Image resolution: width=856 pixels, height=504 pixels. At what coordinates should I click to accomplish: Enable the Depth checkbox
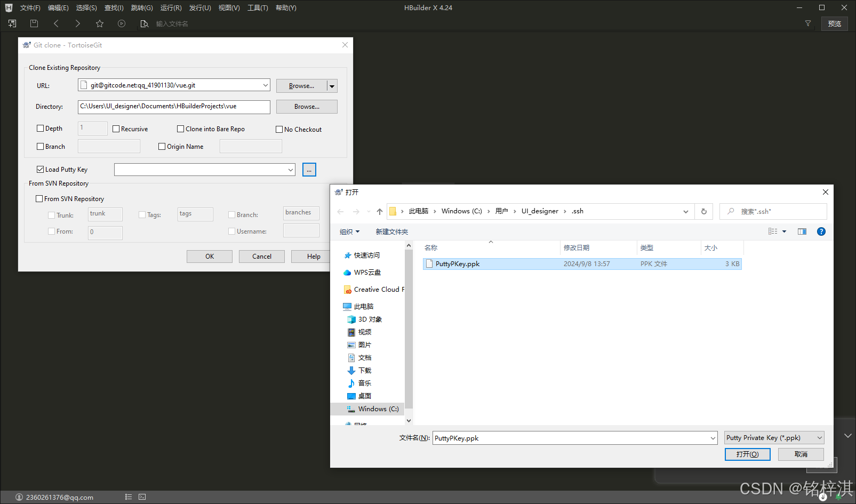(40, 129)
